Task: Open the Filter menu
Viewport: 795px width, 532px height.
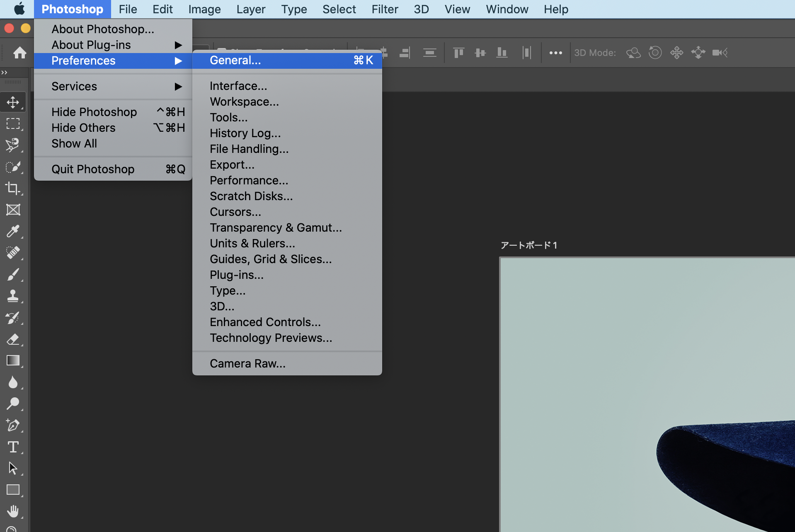Action: click(385, 9)
